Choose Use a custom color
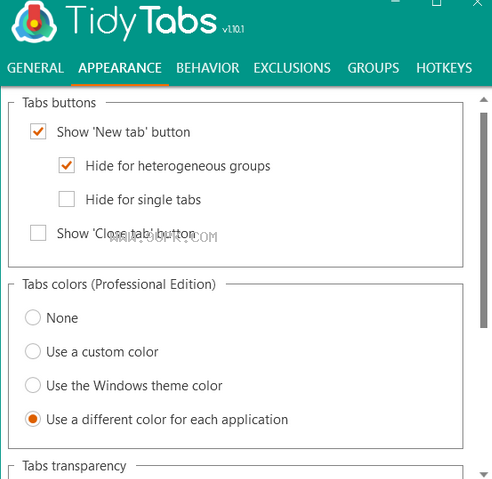This screenshot has height=479, width=492. [33, 351]
